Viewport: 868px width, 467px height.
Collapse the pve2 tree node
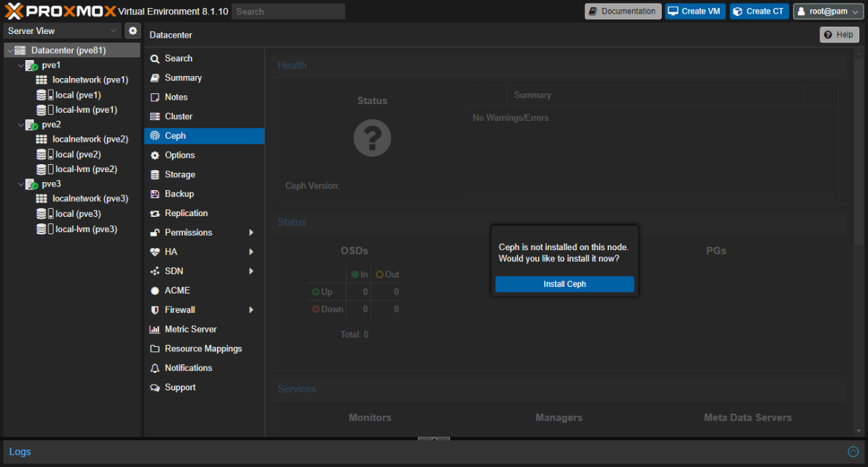20,124
